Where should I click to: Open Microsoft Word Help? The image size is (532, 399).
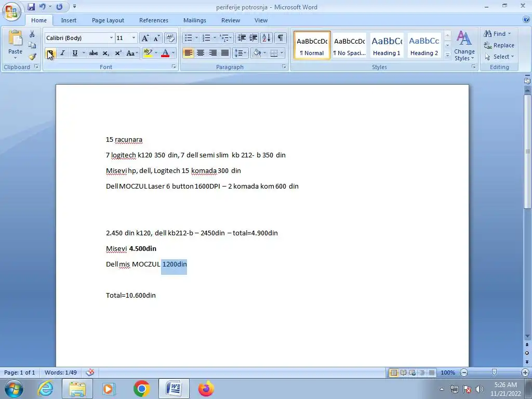pos(526,20)
